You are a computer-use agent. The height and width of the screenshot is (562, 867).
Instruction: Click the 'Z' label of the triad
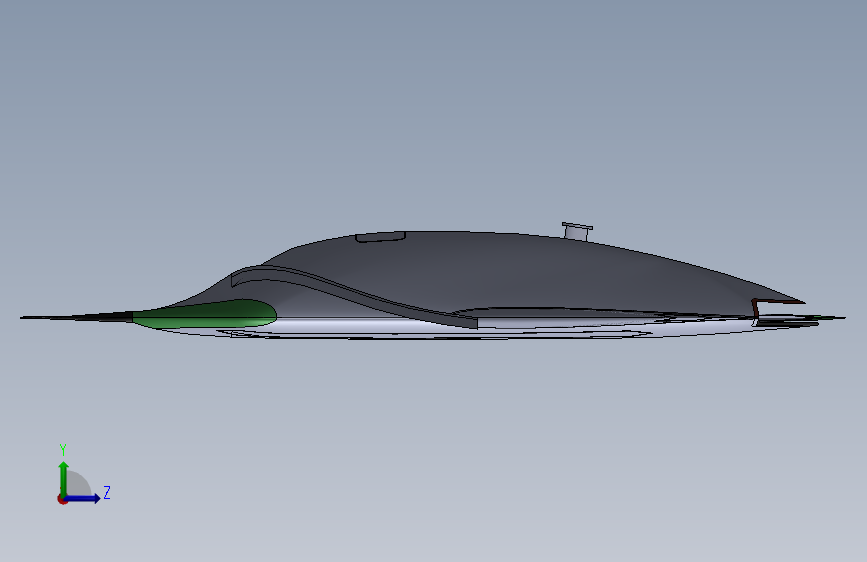(107, 492)
